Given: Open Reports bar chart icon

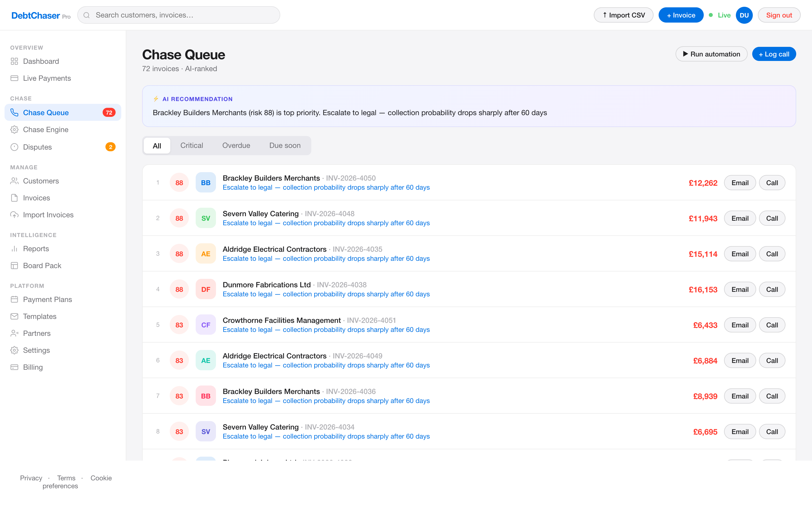Looking at the screenshot, I should (14, 249).
